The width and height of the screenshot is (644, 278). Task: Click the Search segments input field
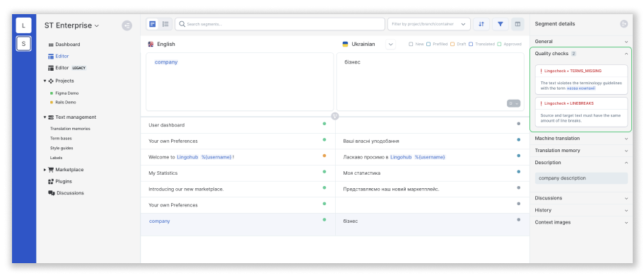280,24
